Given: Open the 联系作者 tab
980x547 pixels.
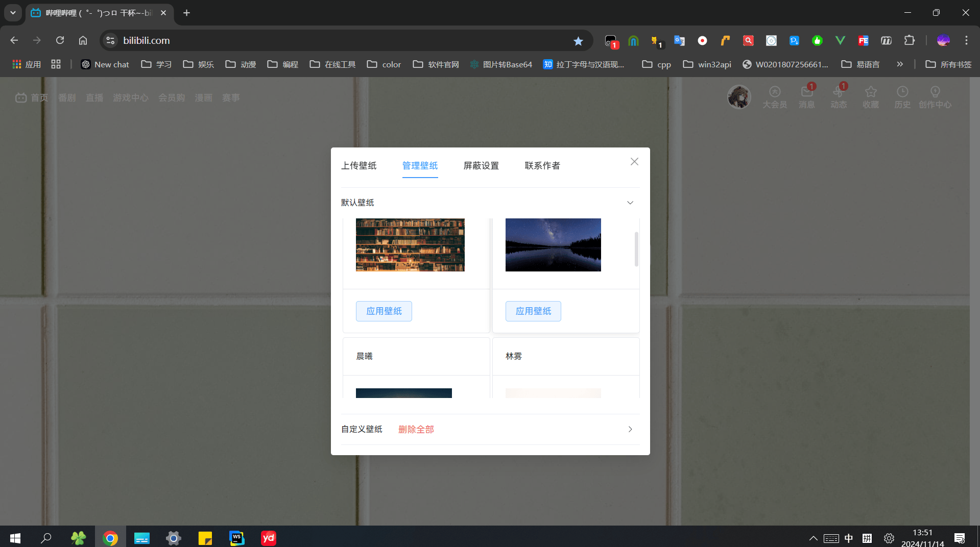Looking at the screenshot, I should [542, 166].
